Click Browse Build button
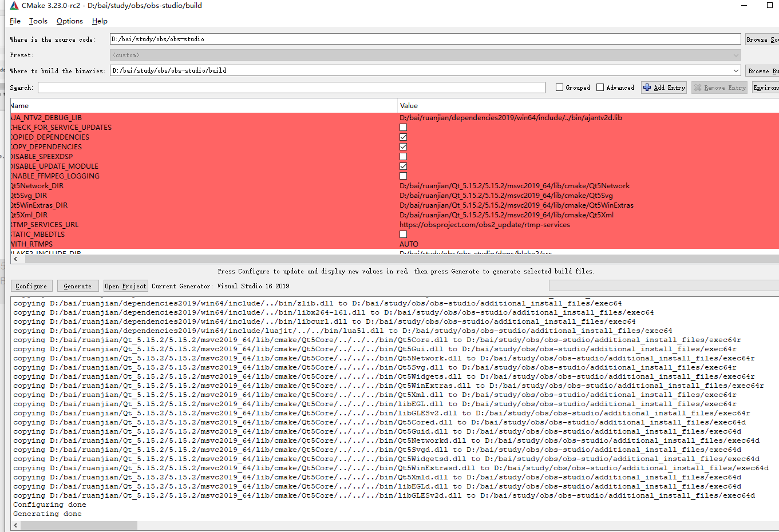Image resolution: width=779 pixels, height=532 pixels. [762, 71]
